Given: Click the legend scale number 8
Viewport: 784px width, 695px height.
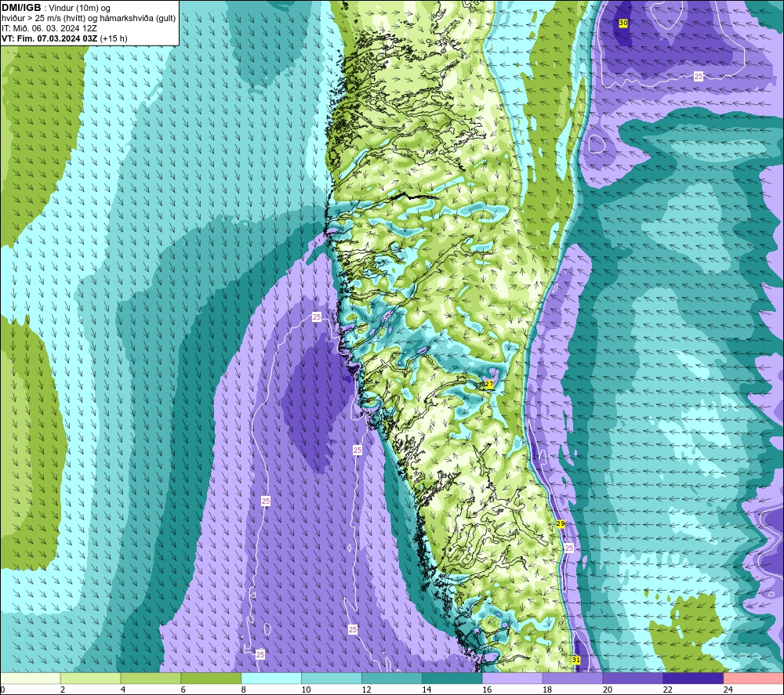Looking at the screenshot, I should click(244, 690).
